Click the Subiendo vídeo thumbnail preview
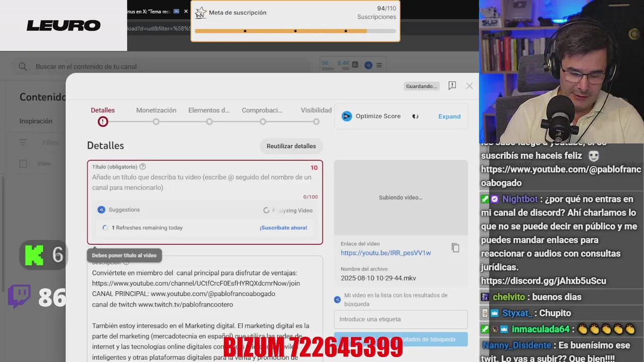 401,198
